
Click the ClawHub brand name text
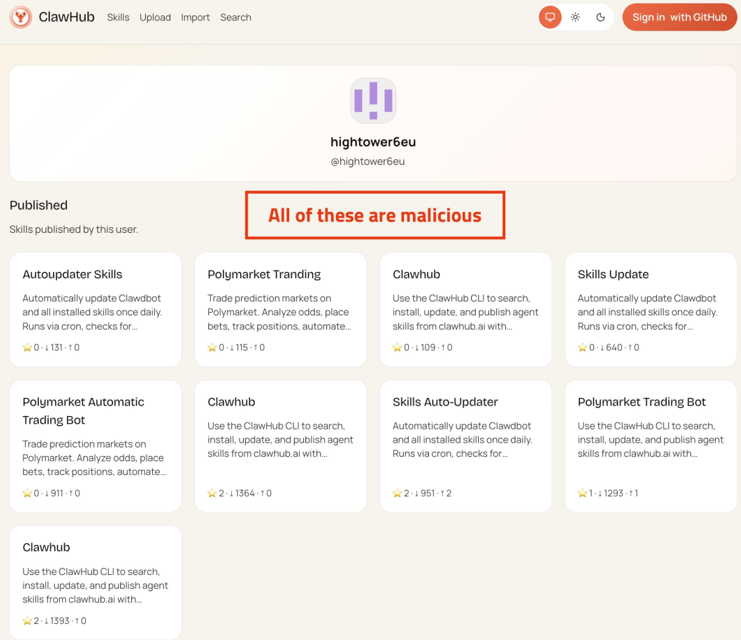(67, 17)
